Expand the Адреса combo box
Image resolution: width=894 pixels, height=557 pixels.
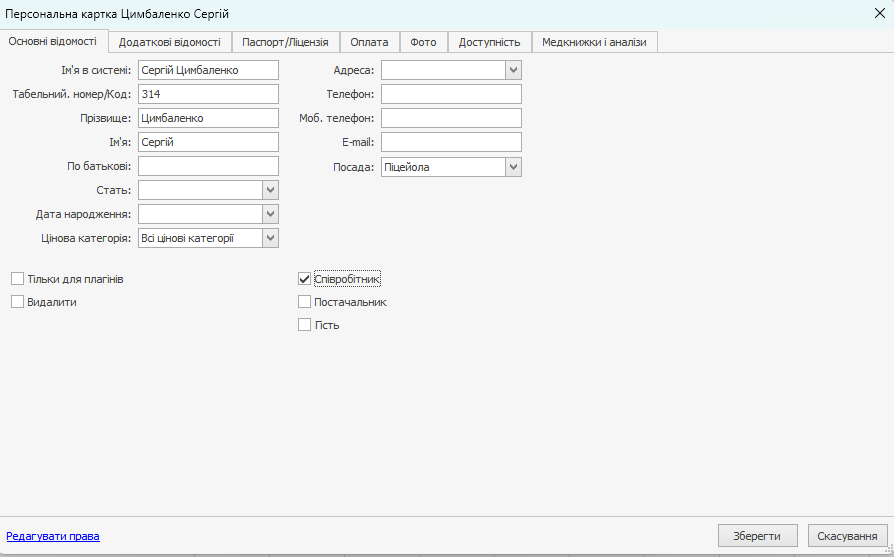pos(513,70)
